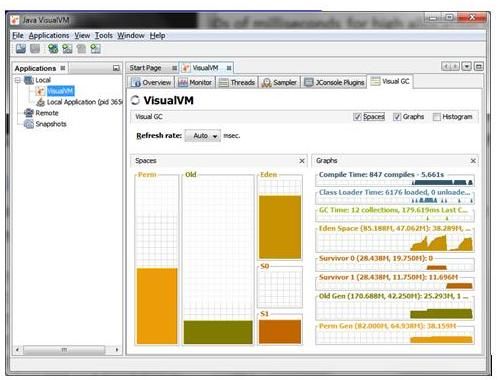Image resolution: width=500 pixels, height=380 pixels.
Task: Switch to the Sampler tab
Action: pyautogui.click(x=279, y=82)
